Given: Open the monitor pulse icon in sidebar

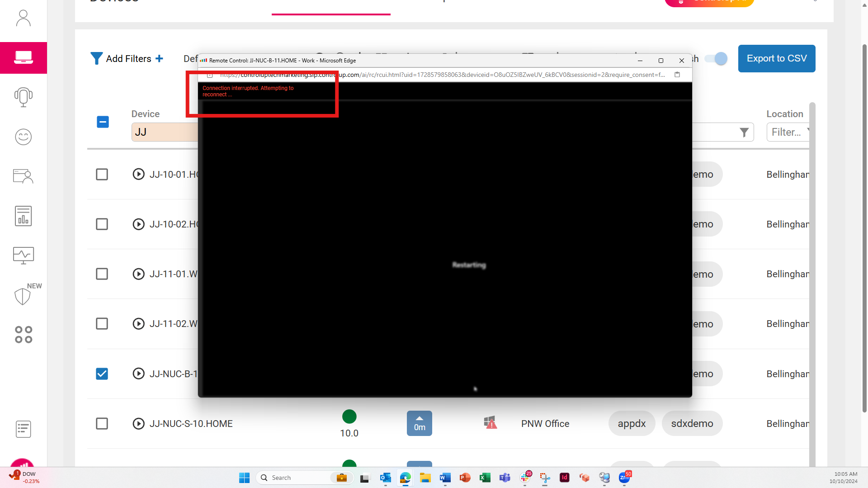Looking at the screenshot, I should click(23, 256).
